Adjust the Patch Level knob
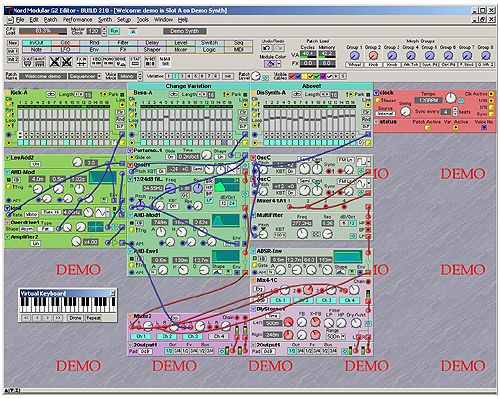 pyautogui.click(x=256, y=76)
